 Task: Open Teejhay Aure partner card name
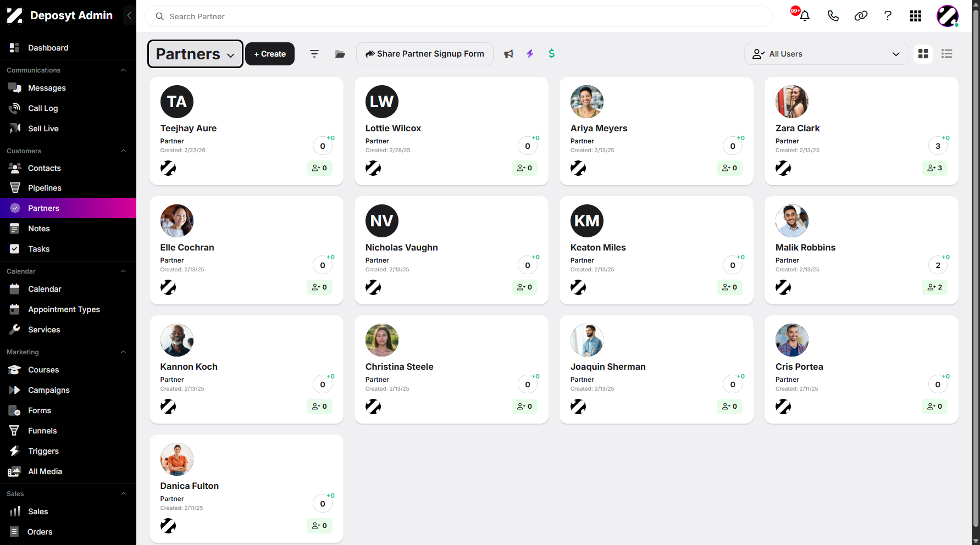pyautogui.click(x=189, y=128)
